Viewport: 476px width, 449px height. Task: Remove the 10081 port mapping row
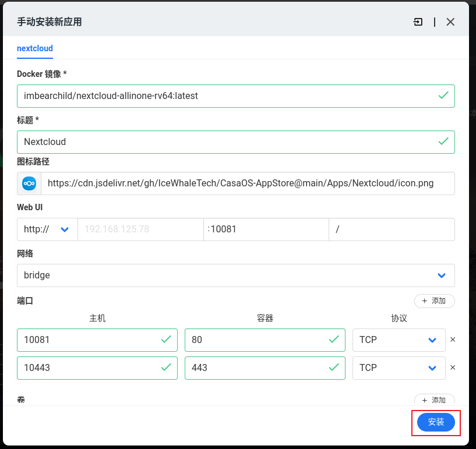pyautogui.click(x=453, y=340)
